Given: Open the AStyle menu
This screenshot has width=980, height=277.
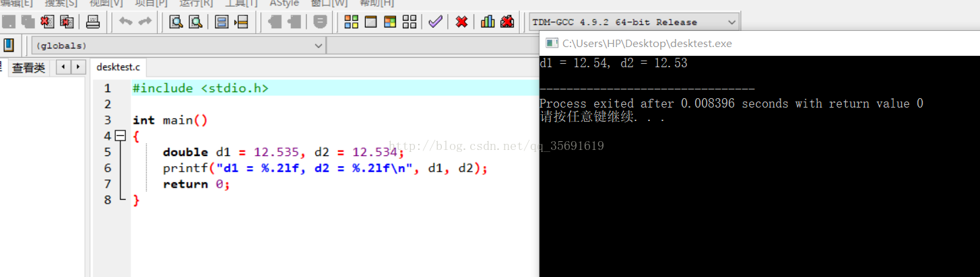Looking at the screenshot, I should pos(284,3).
